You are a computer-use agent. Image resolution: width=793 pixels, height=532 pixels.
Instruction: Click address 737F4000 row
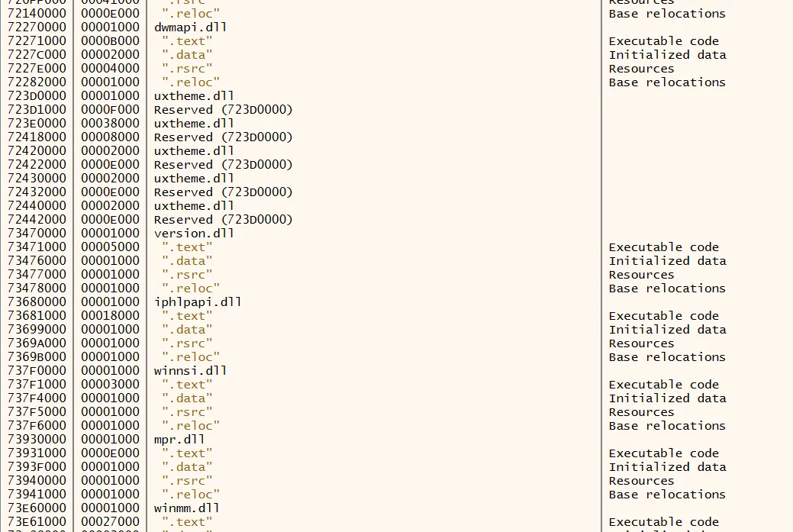coord(37,398)
